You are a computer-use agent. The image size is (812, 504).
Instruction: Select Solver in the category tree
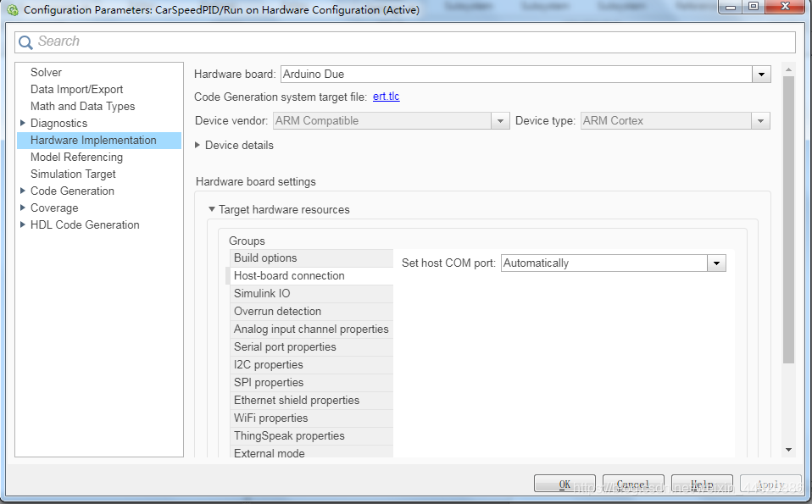[46, 73]
